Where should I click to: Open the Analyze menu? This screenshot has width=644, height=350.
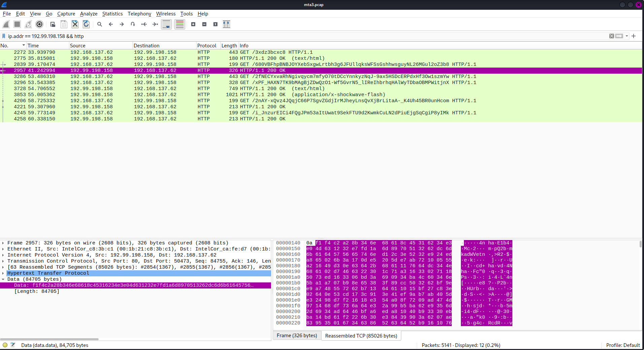[x=89, y=14]
